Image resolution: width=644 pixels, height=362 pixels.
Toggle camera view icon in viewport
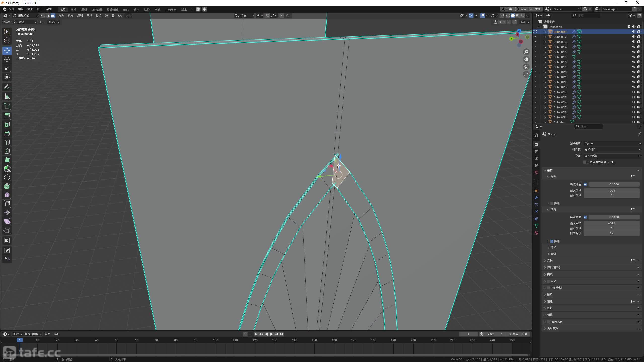[x=526, y=67]
